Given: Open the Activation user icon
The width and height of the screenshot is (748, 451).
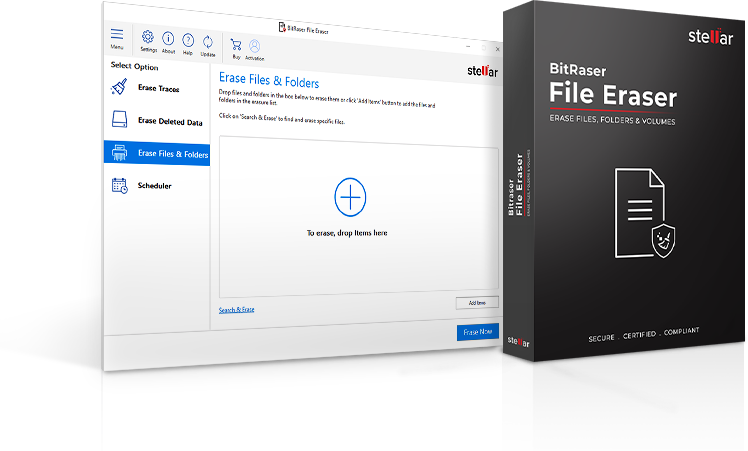Looking at the screenshot, I should coord(255,46).
